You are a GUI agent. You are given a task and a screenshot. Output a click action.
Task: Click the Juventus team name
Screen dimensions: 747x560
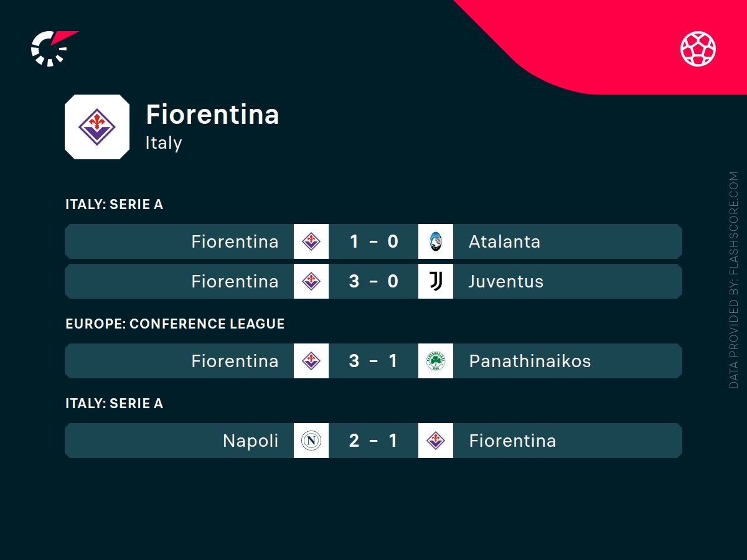click(506, 281)
